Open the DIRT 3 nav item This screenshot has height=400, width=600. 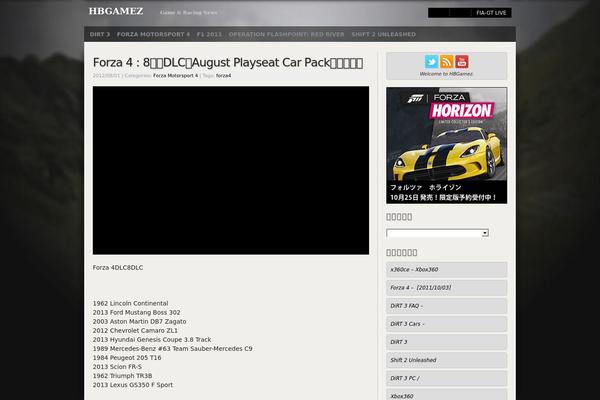click(x=100, y=34)
